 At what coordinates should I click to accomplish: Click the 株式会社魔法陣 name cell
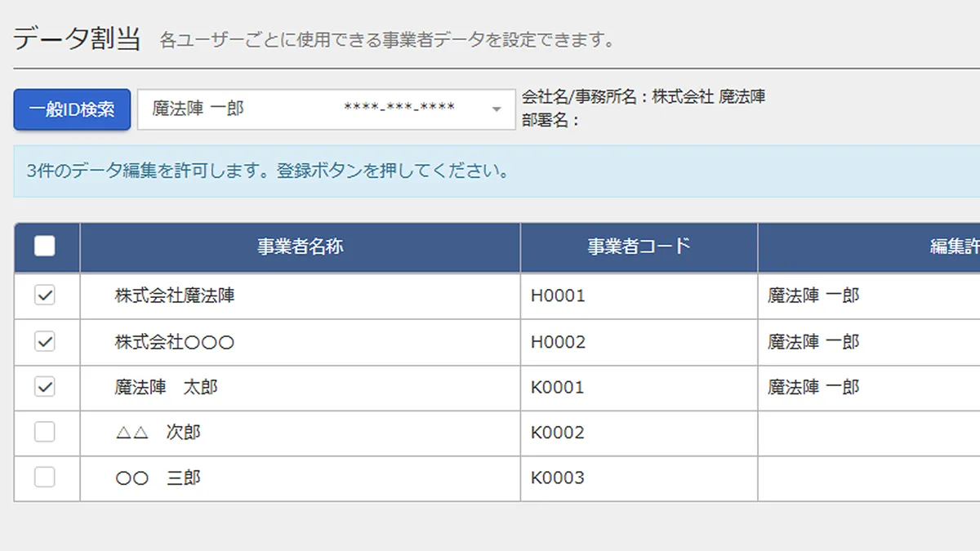coord(175,296)
